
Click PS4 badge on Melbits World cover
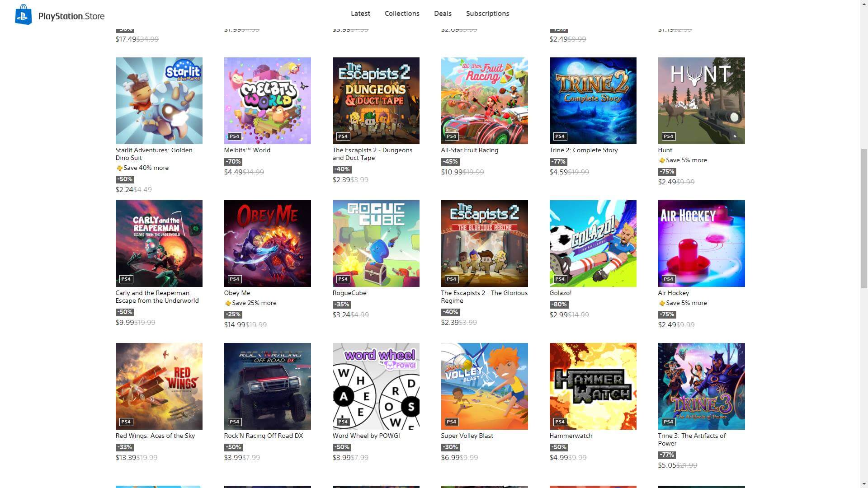click(234, 136)
